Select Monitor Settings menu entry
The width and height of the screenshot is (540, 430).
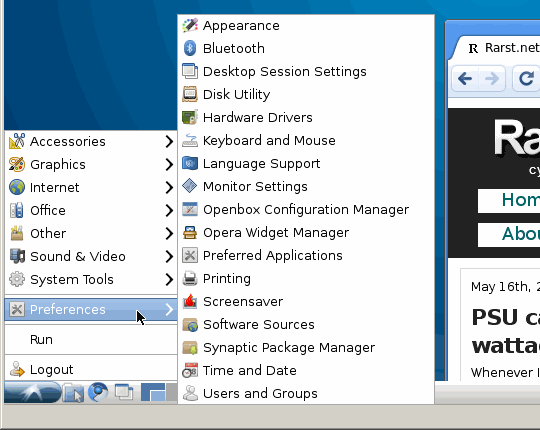(x=306, y=186)
